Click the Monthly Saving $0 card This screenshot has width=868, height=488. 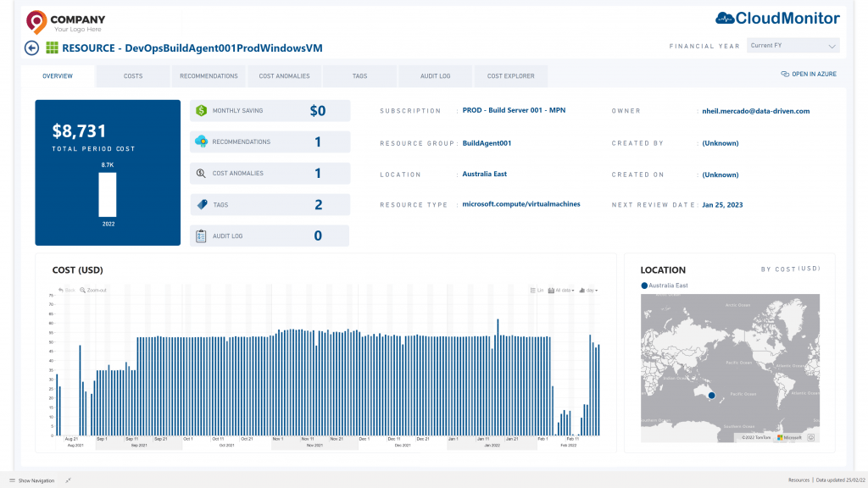pos(270,111)
